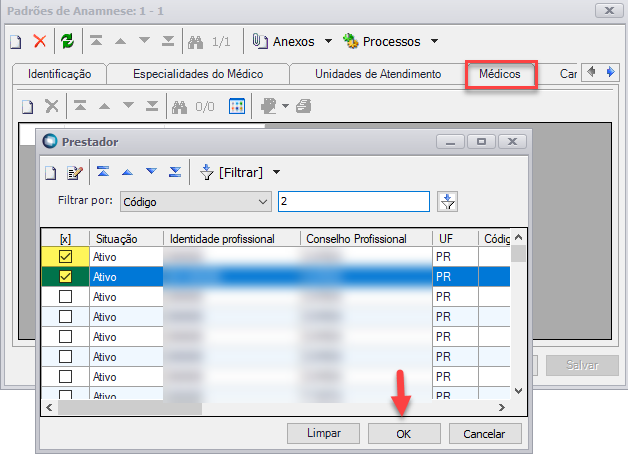The width and height of the screenshot is (628, 454).
Task: Switch to Identificação tab
Action: [x=59, y=74]
